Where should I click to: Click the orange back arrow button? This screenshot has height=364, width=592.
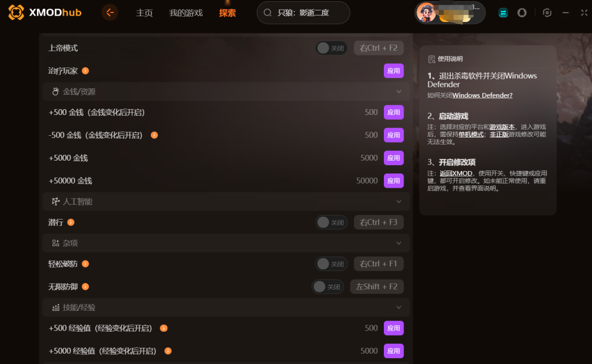pyautogui.click(x=110, y=13)
